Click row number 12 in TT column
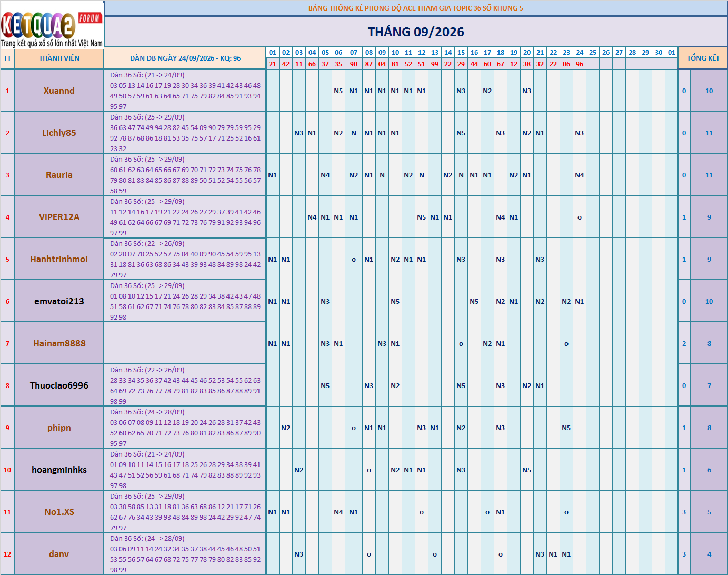This screenshot has height=575, width=728. click(x=7, y=554)
